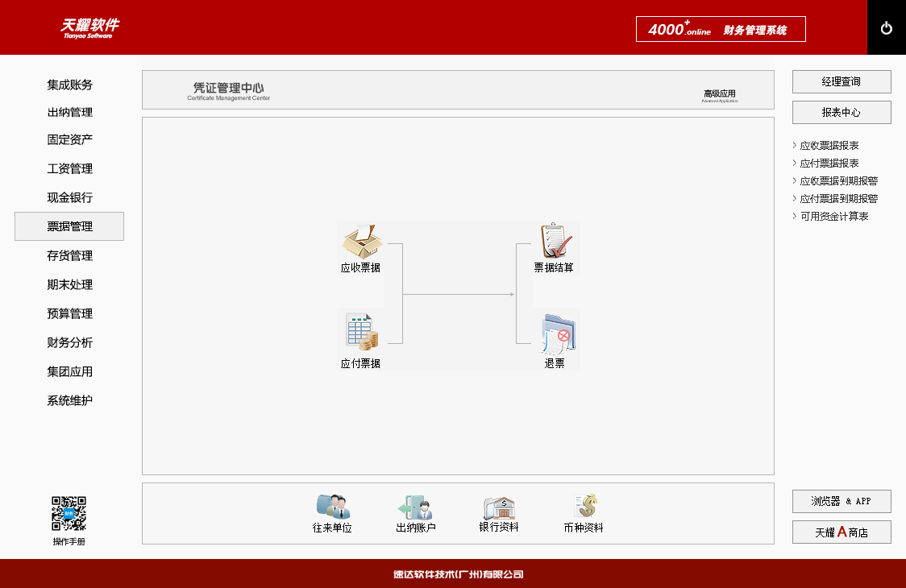
Task: Open the 应收票据报表 report link
Action: click(829, 146)
